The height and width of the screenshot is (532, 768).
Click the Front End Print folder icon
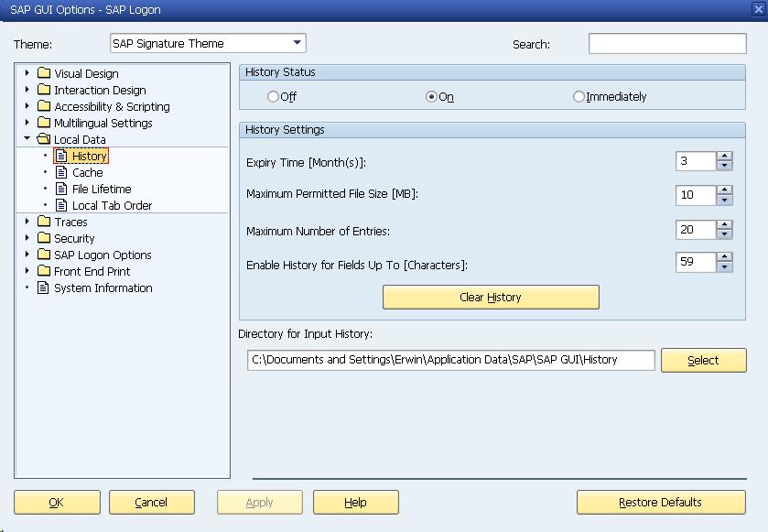click(x=44, y=271)
